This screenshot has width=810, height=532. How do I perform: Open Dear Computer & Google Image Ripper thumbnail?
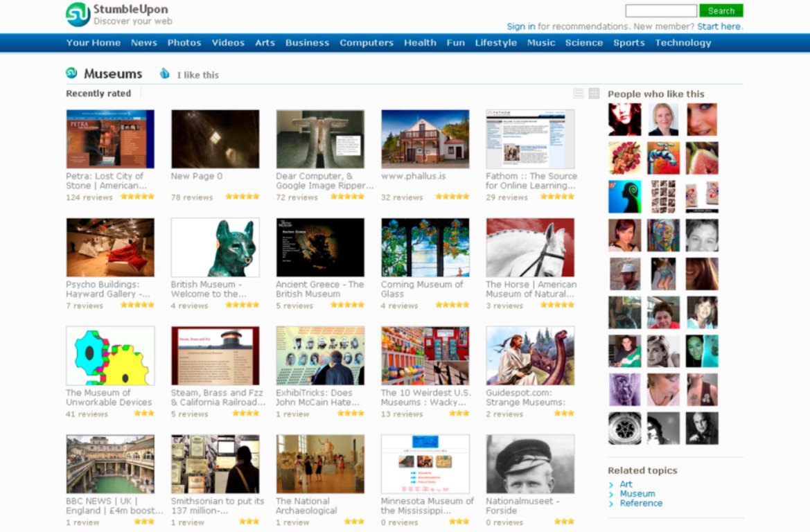[320, 139]
